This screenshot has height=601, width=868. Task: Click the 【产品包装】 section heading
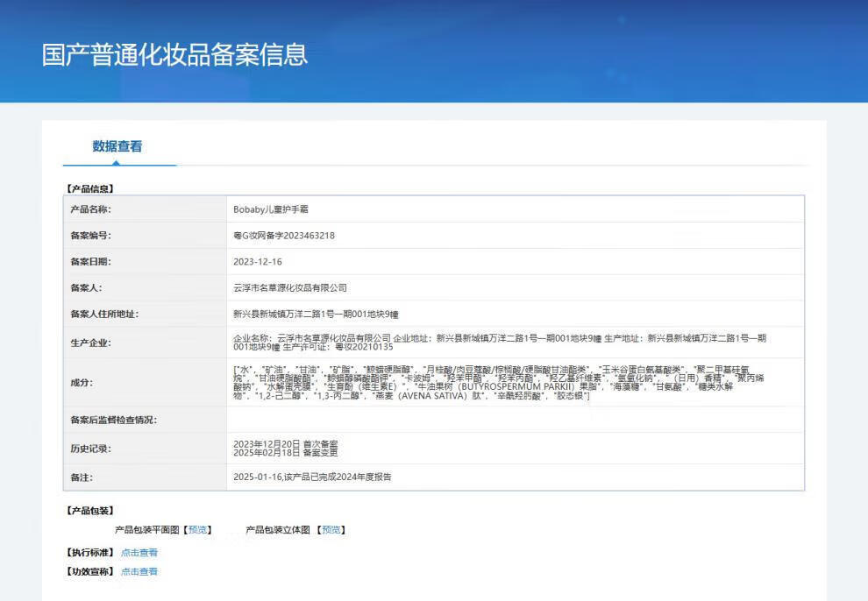(90, 511)
